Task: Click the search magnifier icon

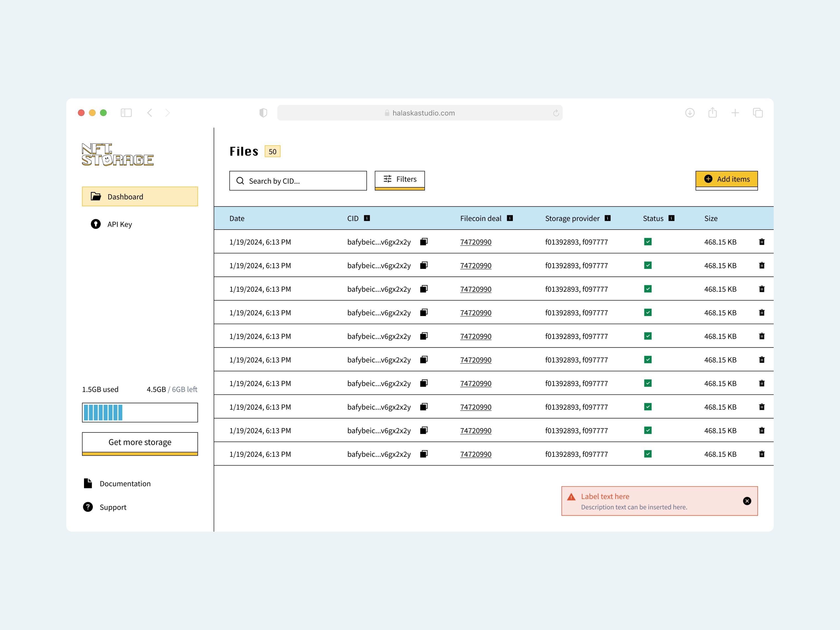Action: pos(240,181)
